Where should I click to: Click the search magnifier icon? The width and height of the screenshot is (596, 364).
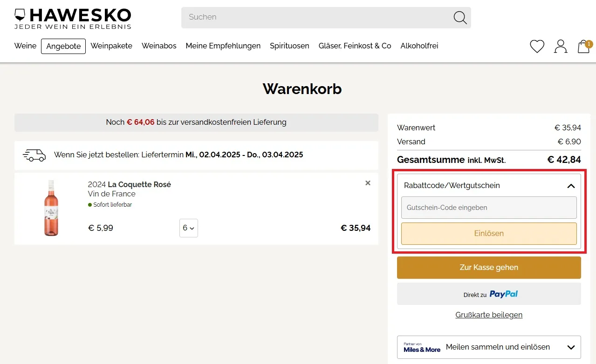[x=459, y=17]
